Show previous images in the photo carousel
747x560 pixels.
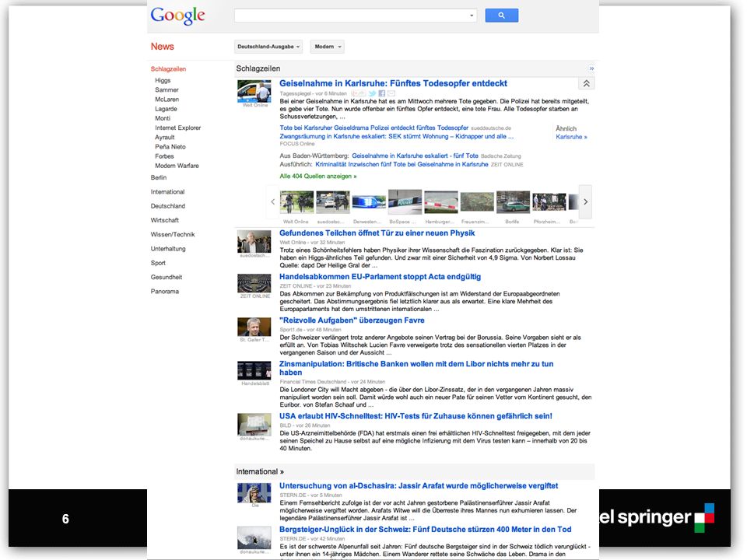coord(272,202)
